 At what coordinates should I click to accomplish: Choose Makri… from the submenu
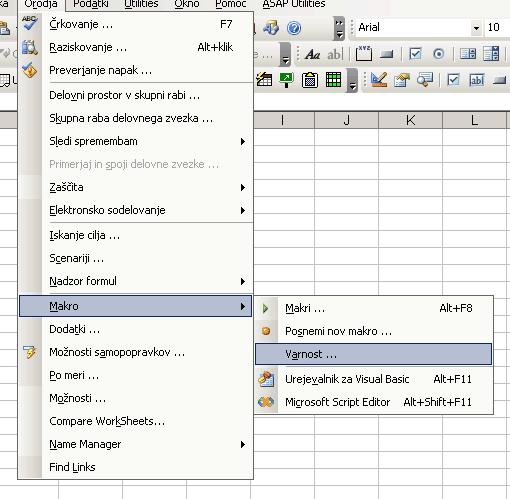tap(373, 308)
